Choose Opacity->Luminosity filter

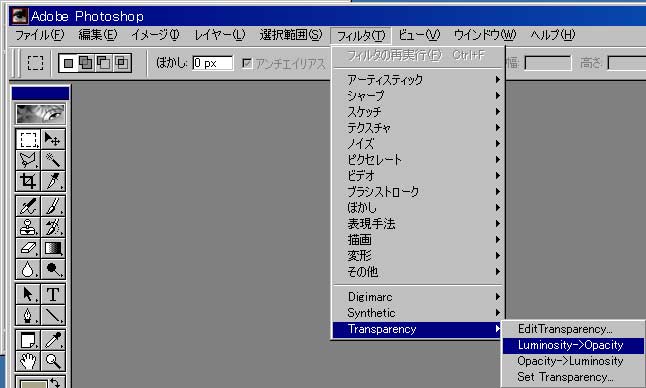click(x=573, y=361)
